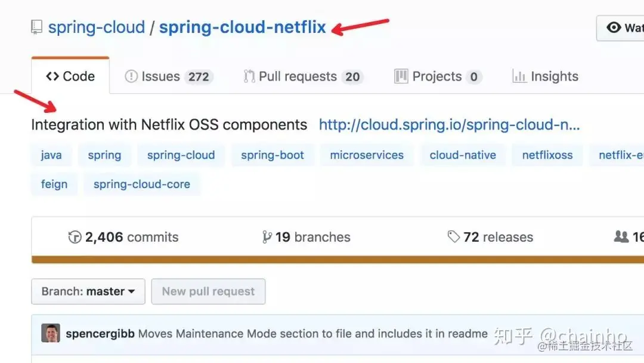
Task: Click the Pull requests merge icon
Action: click(249, 76)
